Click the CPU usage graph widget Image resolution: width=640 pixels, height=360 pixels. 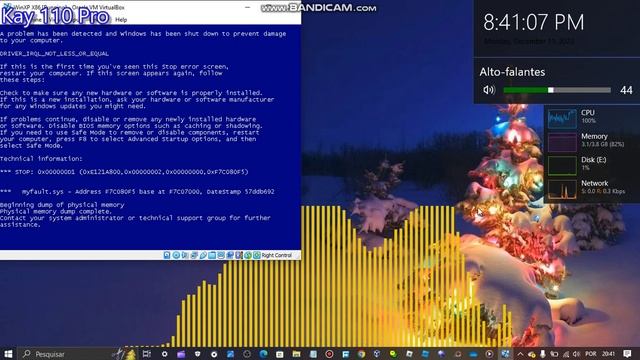[x=562, y=118]
